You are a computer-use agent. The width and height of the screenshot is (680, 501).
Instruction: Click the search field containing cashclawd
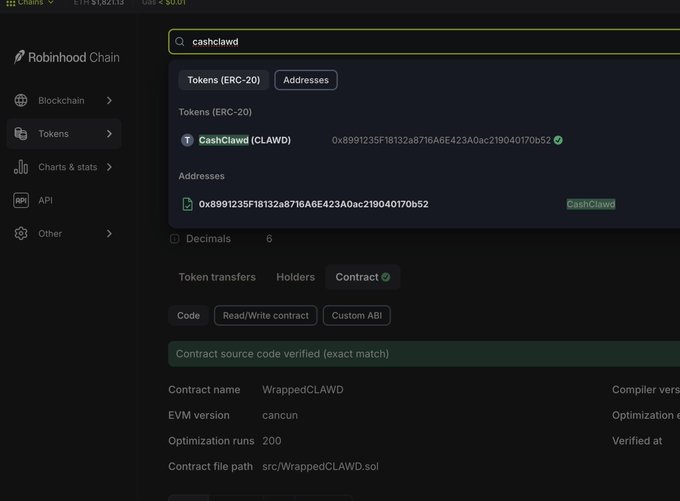(424, 42)
